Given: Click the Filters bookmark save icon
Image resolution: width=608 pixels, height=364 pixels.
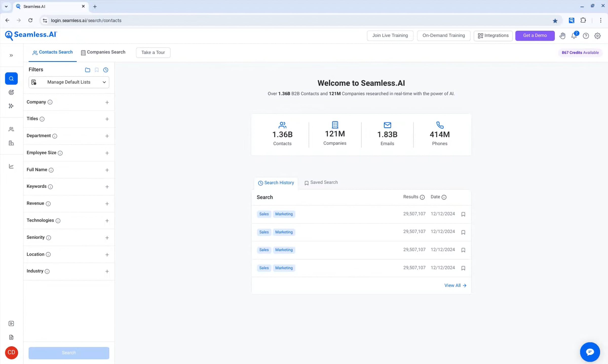Looking at the screenshot, I should tap(97, 70).
